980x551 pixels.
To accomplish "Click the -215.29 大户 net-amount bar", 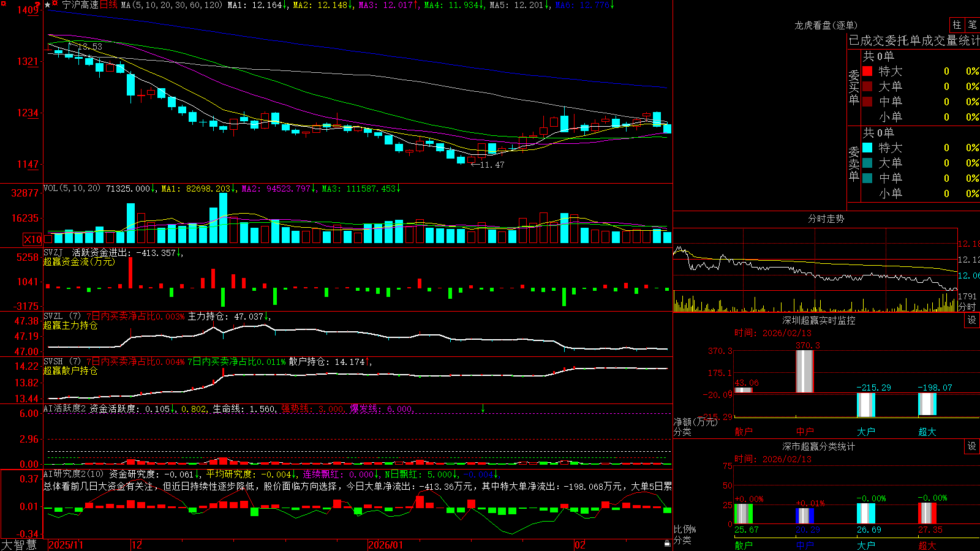I will coord(866,405).
